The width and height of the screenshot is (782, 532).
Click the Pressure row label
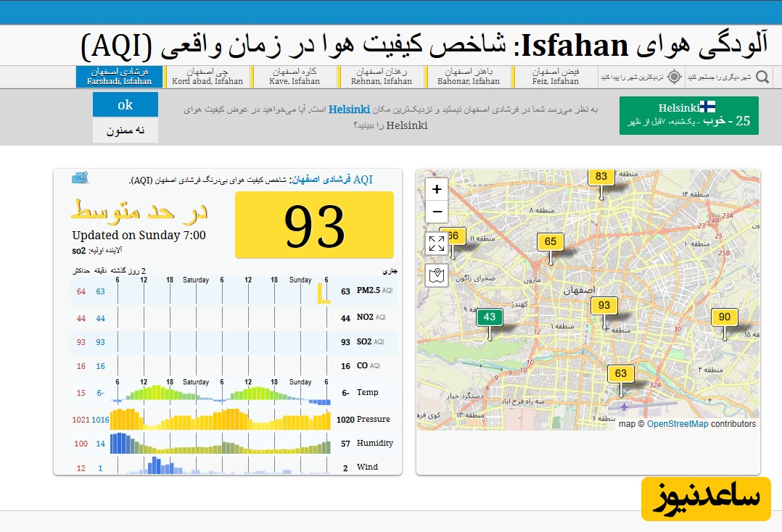coord(374,420)
